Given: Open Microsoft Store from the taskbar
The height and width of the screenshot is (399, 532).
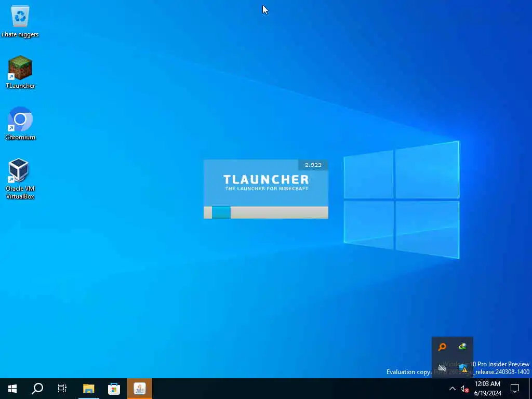Looking at the screenshot, I should (x=114, y=389).
